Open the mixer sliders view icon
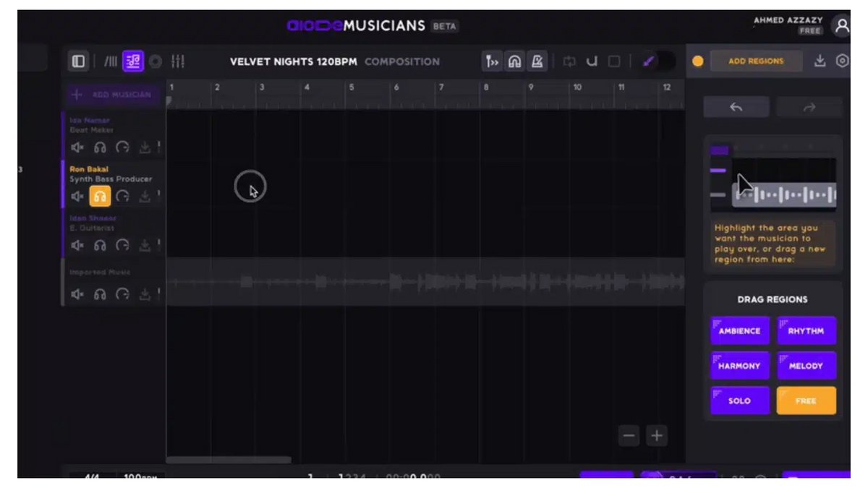This screenshot has width=868, height=488. 178,61
